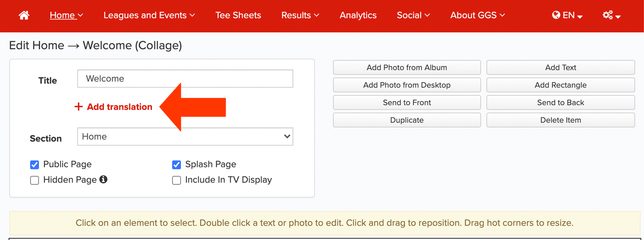Click the Add Photo from Album button

[x=407, y=67]
